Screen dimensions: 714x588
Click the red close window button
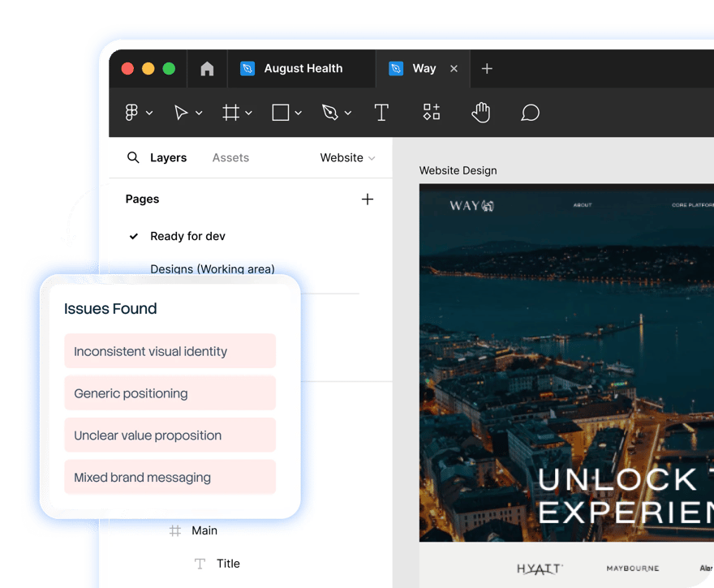tap(127, 69)
